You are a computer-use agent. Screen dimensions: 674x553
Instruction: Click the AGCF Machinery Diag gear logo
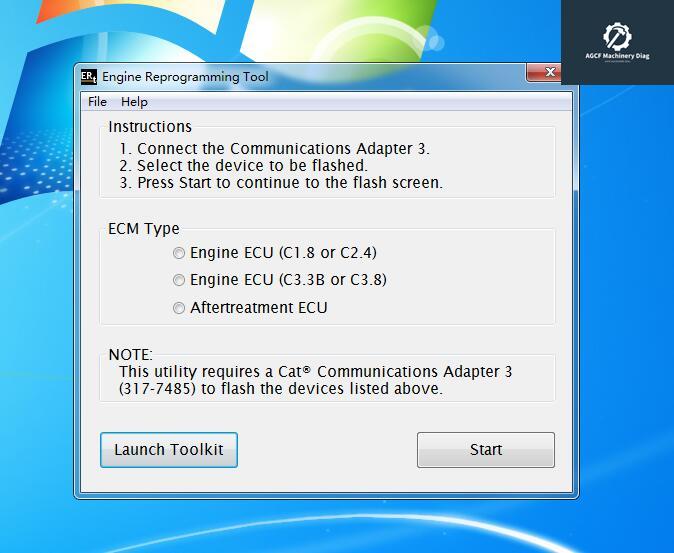tap(617, 37)
